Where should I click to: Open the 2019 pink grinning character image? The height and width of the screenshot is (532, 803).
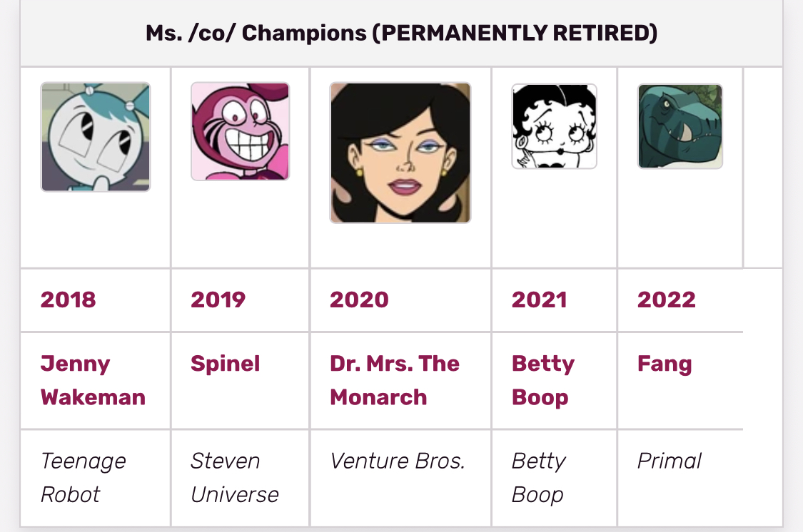point(240,131)
